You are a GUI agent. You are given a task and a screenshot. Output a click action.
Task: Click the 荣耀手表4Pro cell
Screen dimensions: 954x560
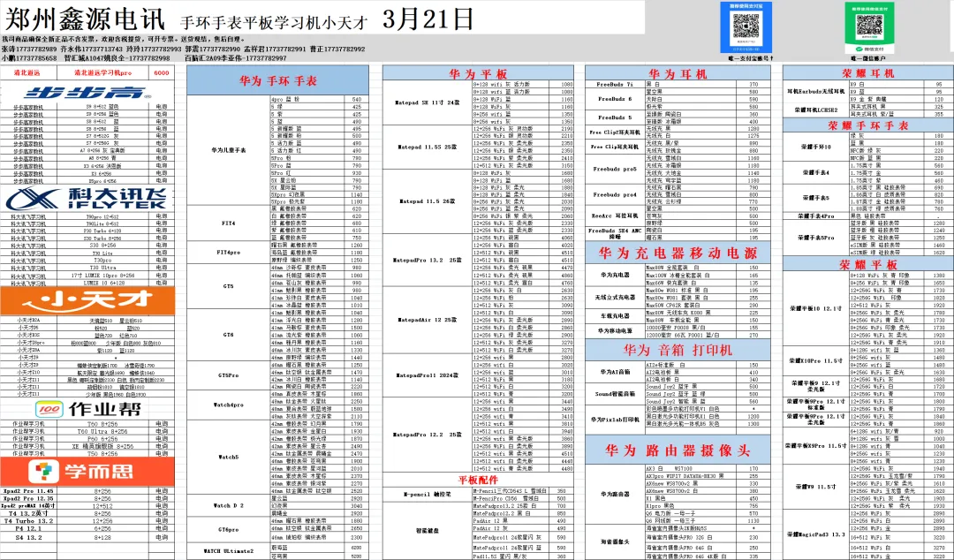click(815, 216)
